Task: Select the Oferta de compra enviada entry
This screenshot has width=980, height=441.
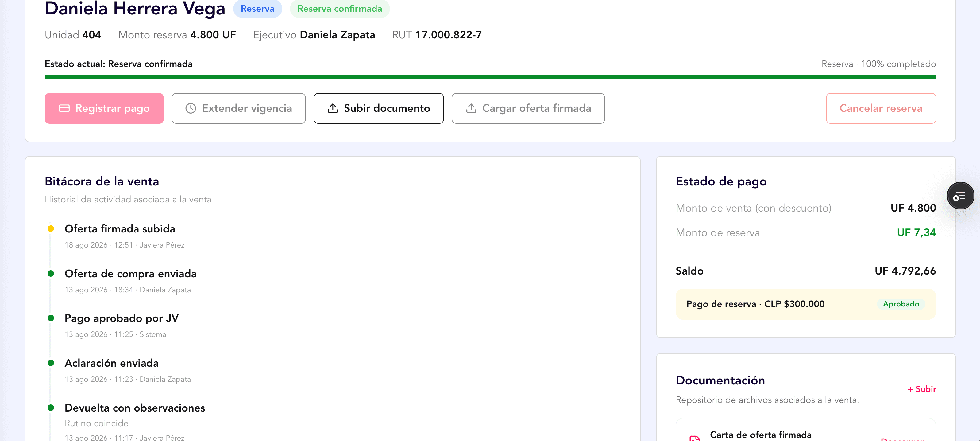Action: pos(130,274)
